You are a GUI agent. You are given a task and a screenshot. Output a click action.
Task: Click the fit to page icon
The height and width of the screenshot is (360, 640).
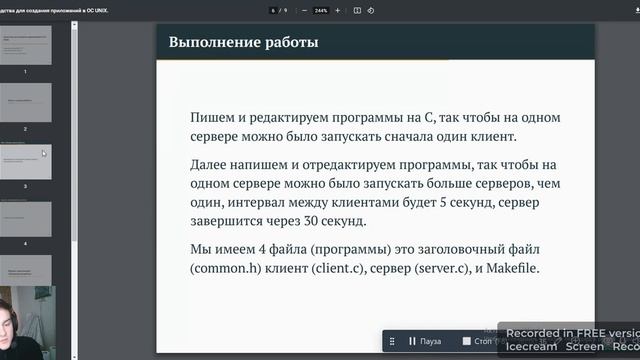[357, 11]
